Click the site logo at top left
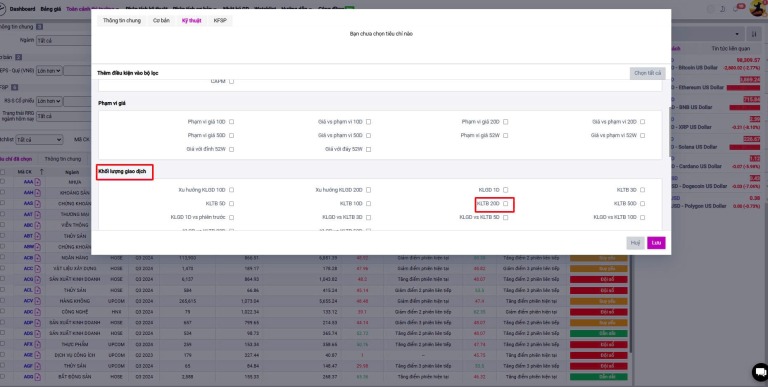Image resolution: width=768 pixels, height=387 pixels. pyautogui.click(x=2, y=9)
